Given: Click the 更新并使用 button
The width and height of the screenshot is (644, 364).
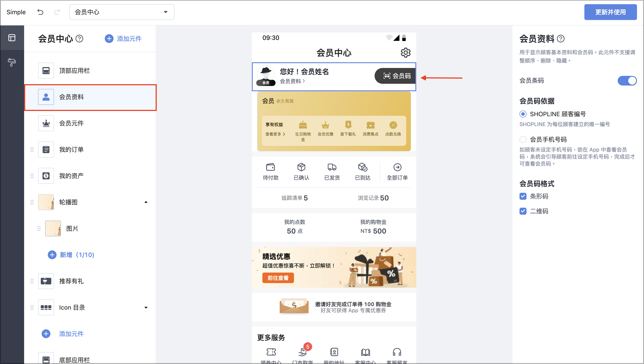Looking at the screenshot, I should [610, 12].
